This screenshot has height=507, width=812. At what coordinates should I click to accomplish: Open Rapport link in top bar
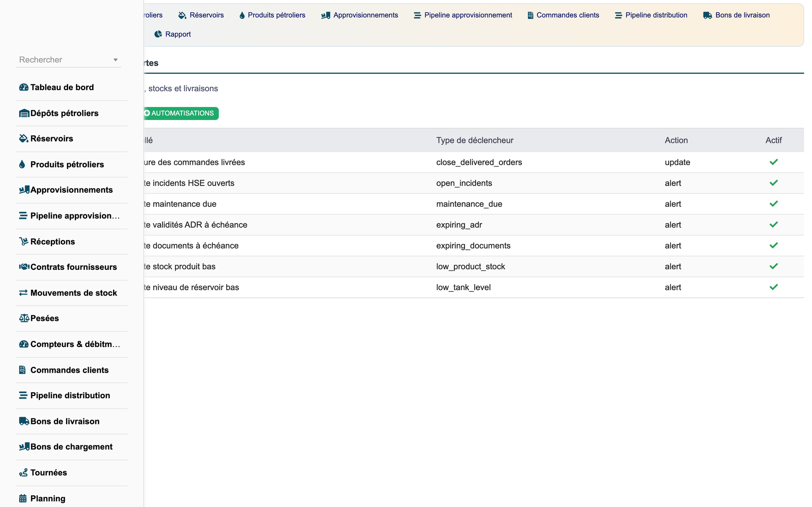172,34
